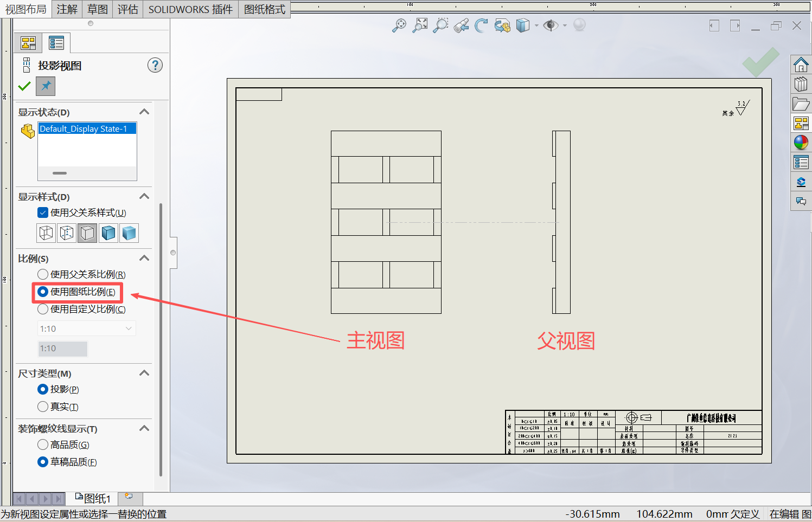Open SOLIDWORKS Resources home icon

801,65
